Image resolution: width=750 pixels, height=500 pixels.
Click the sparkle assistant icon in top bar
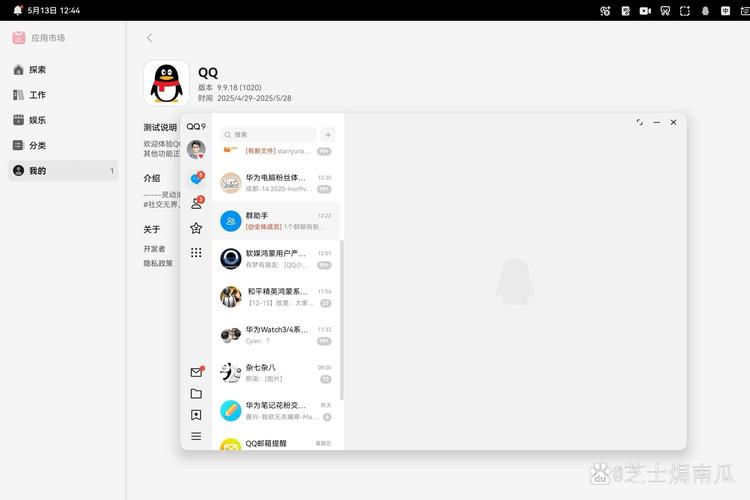point(605,11)
